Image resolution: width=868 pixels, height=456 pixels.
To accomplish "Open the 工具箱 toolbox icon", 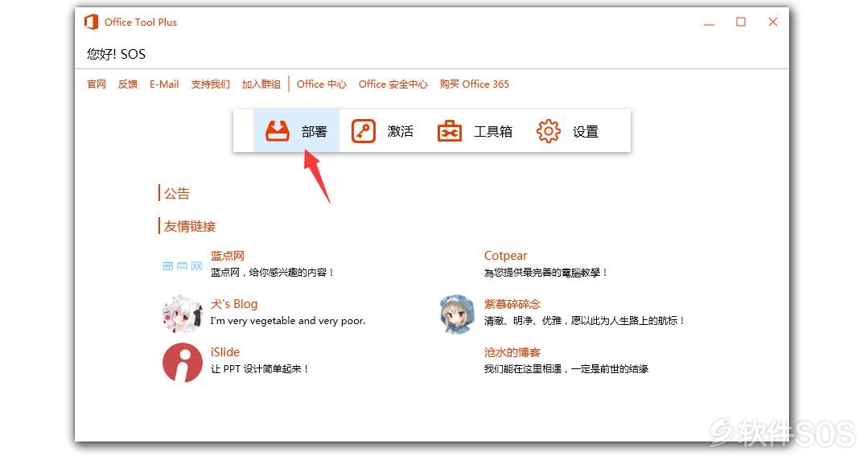I will (450, 131).
